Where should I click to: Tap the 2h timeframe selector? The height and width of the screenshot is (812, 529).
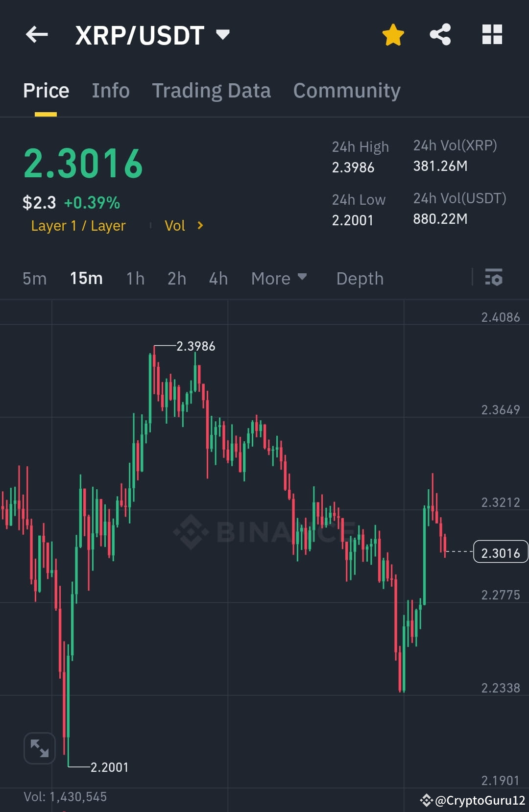pyautogui.click(x=176, y=278)
